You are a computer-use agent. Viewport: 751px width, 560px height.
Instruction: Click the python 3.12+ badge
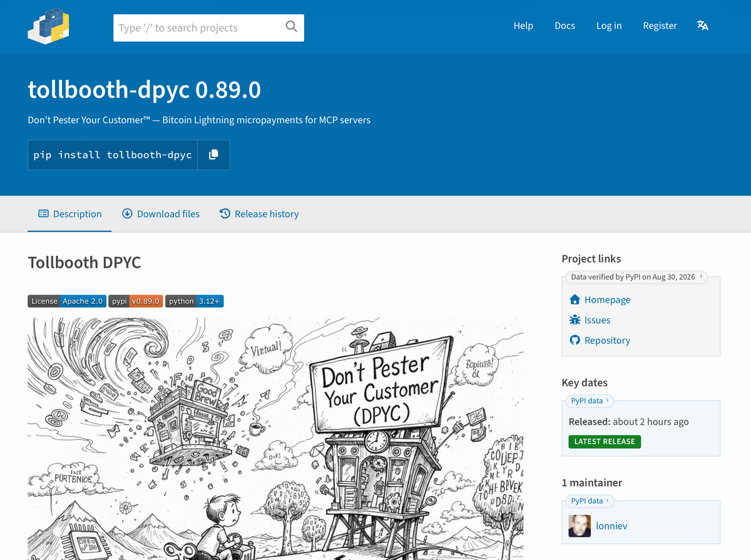coord(195,301)
